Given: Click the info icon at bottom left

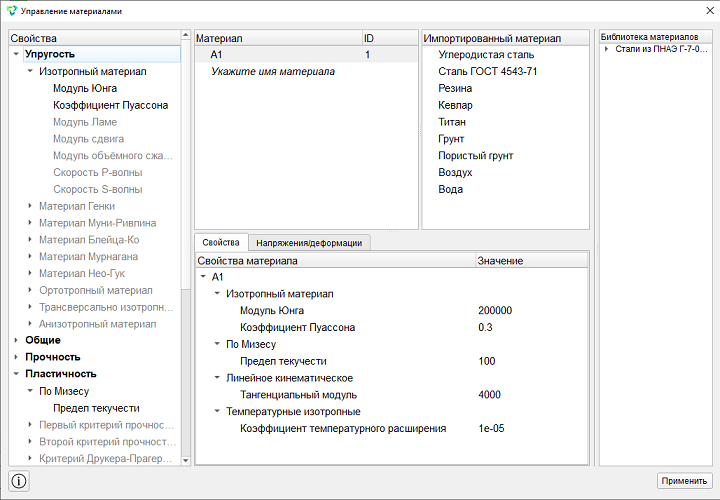Looking at the screenshot, I should tap(19, 481).
